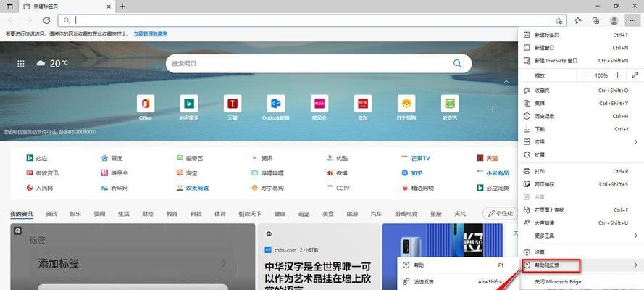Open the iQiyi quick link tile
Image resolution: width=644 pixels, height=290 pixels.
pos(450,108)
